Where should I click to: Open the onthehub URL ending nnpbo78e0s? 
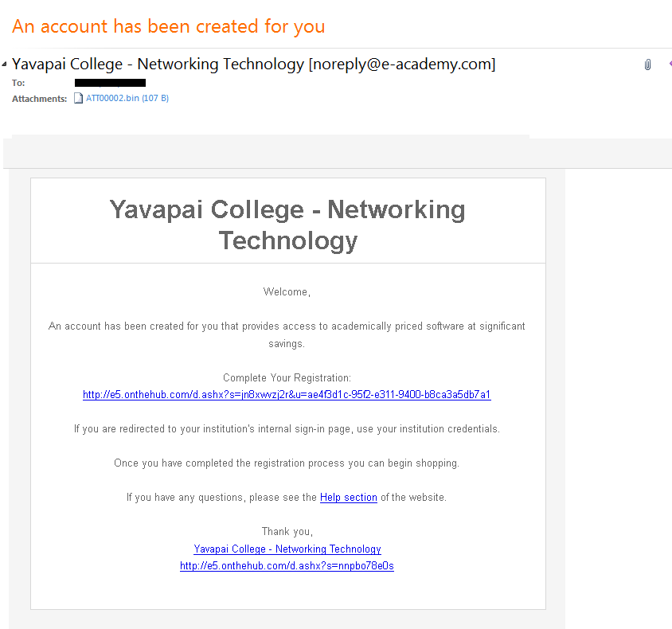287,566
